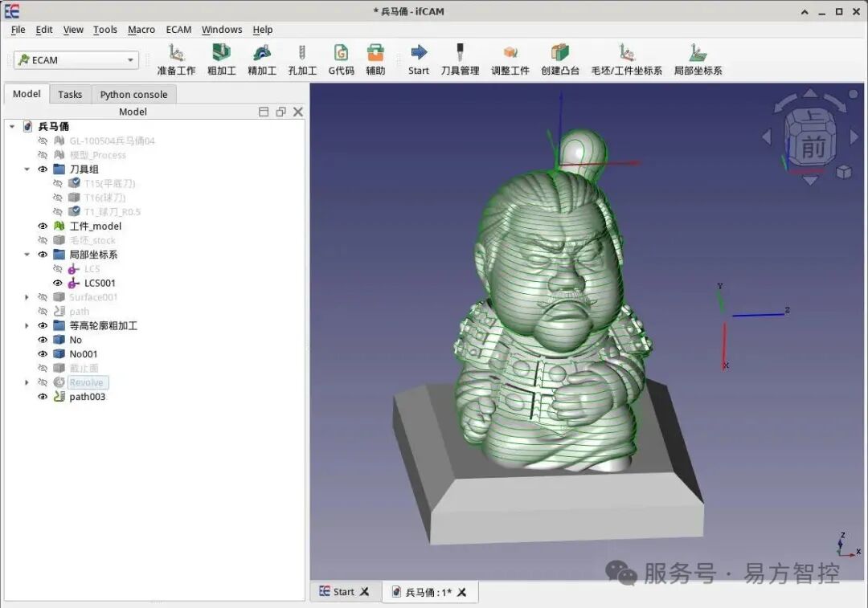
Task: Click the 调整工件 adjust workpiece icon
Action: [x=510, y=59]
